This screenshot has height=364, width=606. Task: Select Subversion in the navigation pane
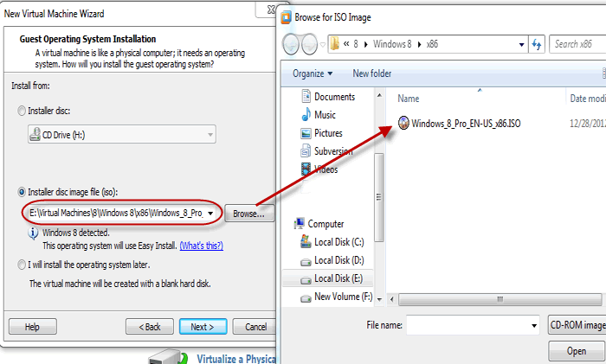[x=333, y=151]
